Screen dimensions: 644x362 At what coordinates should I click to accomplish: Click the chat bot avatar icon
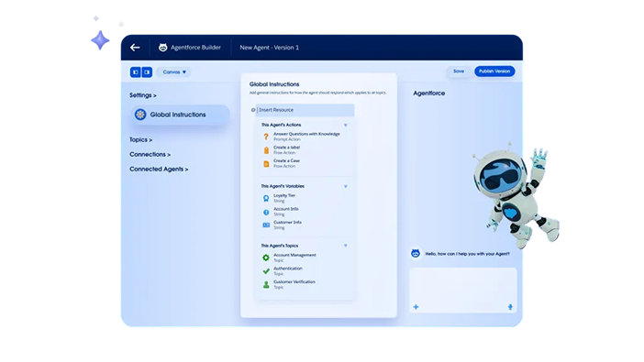[x=416, y=254]
